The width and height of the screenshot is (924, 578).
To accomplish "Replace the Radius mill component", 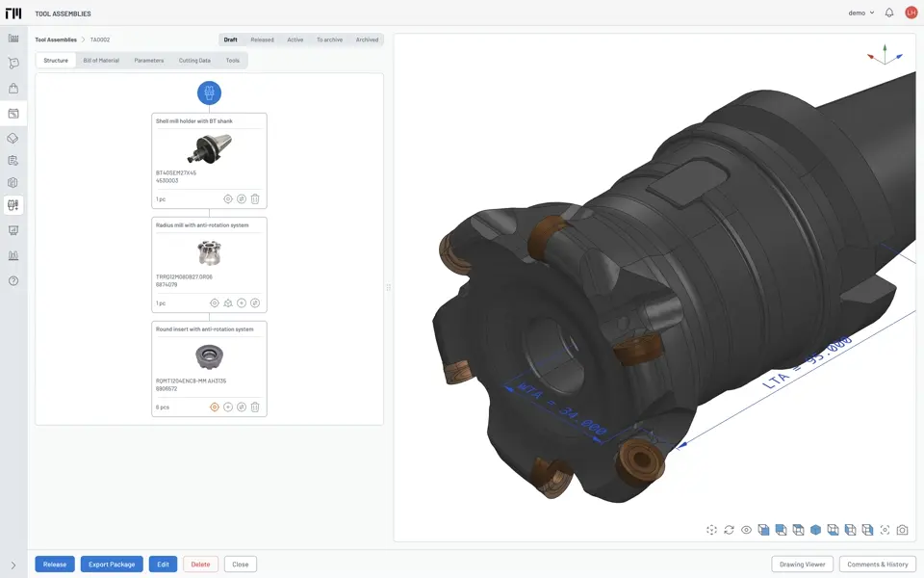I will (x=255, y=302).
